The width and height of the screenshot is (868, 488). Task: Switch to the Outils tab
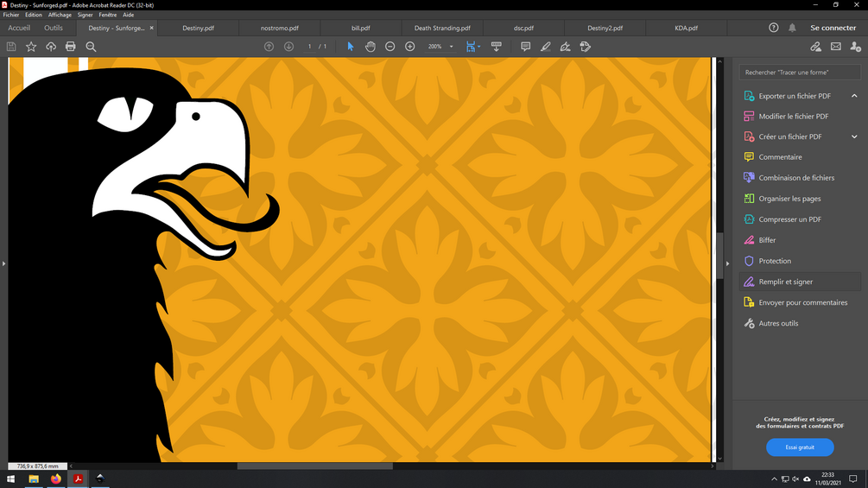point(54,28)
